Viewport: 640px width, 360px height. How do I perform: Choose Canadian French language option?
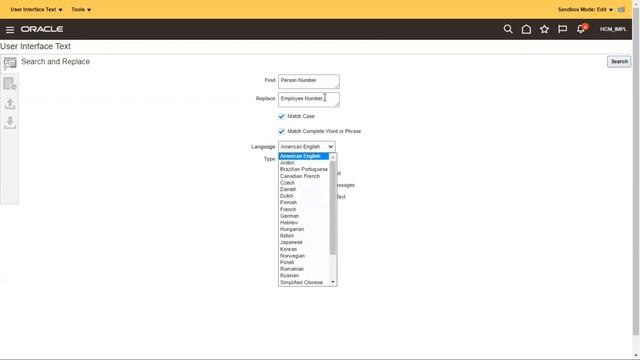(x=304, y=176)
